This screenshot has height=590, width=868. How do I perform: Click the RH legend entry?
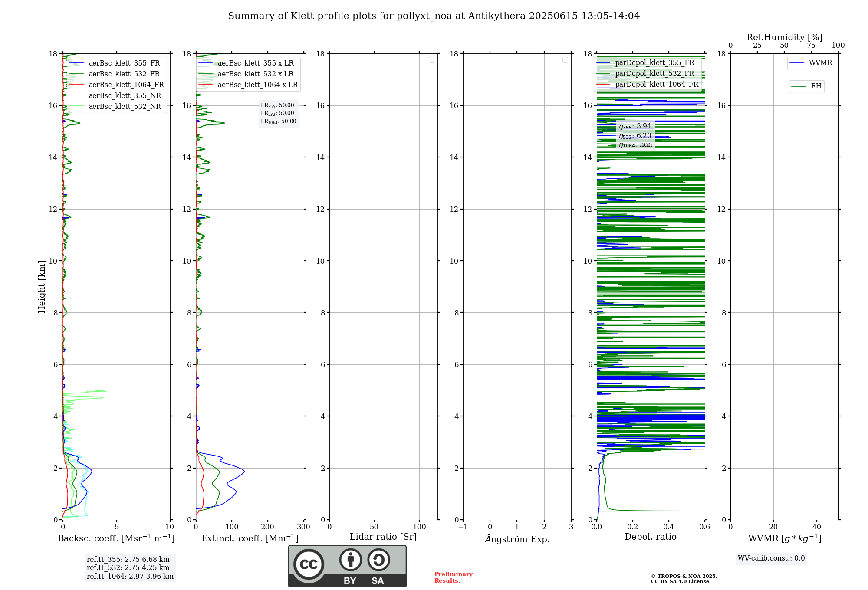pos(806,87)
